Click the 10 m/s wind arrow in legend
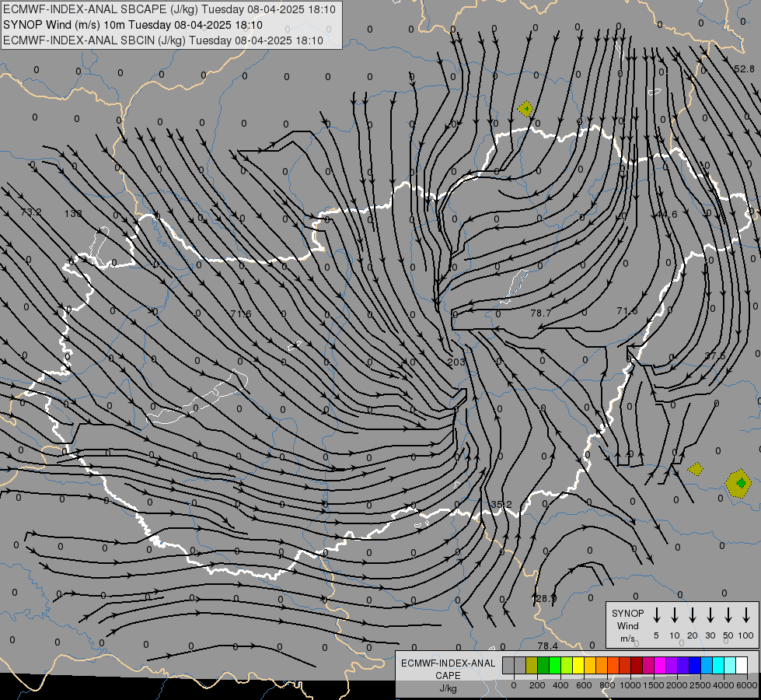Viewport: 761px width, 700px height. click(x=674, y=615)
